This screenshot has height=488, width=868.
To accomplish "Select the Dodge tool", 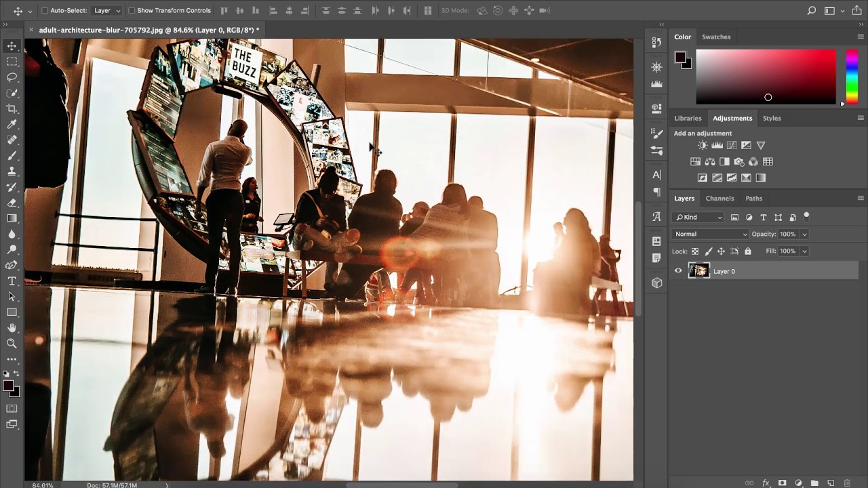I will (x=12, y=249).
